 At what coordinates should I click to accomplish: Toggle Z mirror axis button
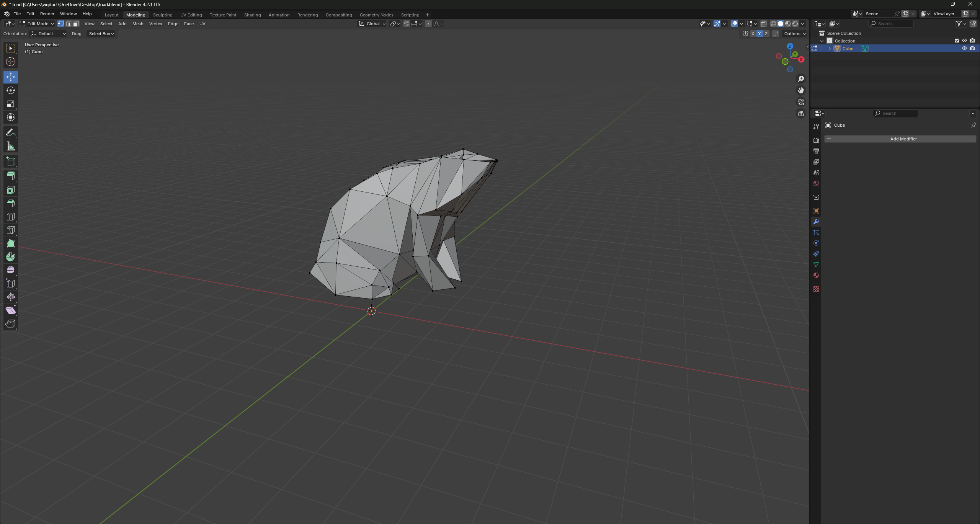[x=766, y=34]
